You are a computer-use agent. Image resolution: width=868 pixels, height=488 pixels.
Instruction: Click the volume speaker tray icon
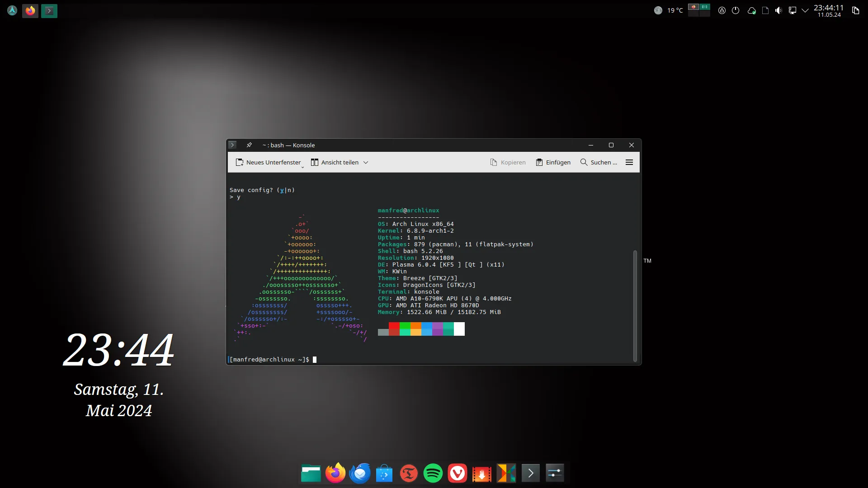[778, 10]
